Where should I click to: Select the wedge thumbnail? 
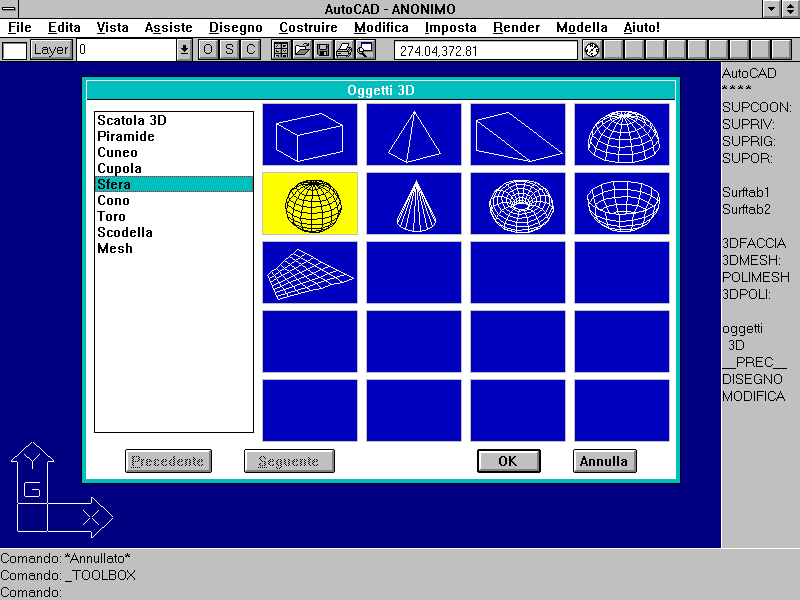[x=518, y=135]
